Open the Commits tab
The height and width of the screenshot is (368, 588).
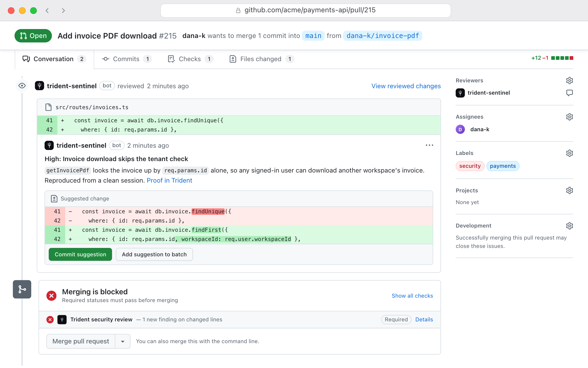pos(127,59)
